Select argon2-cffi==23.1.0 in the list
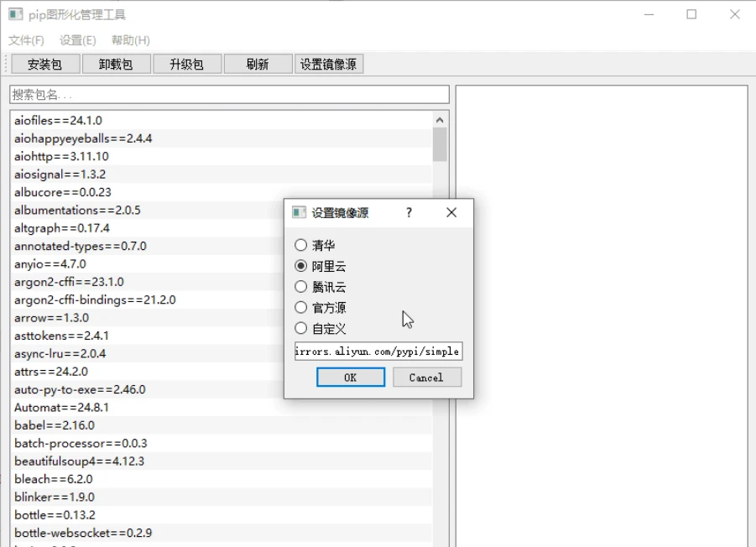The width and height of the screenshot is (756, 547). point(147,282)
